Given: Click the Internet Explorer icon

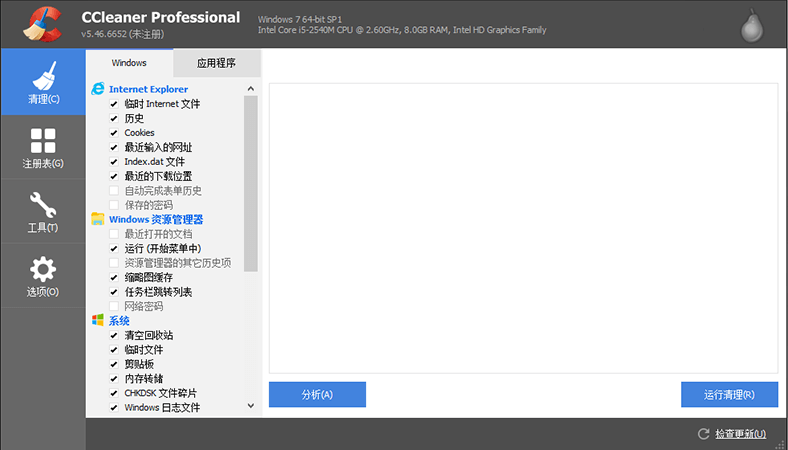Looking at the screenshot, I should pos(97,88).
